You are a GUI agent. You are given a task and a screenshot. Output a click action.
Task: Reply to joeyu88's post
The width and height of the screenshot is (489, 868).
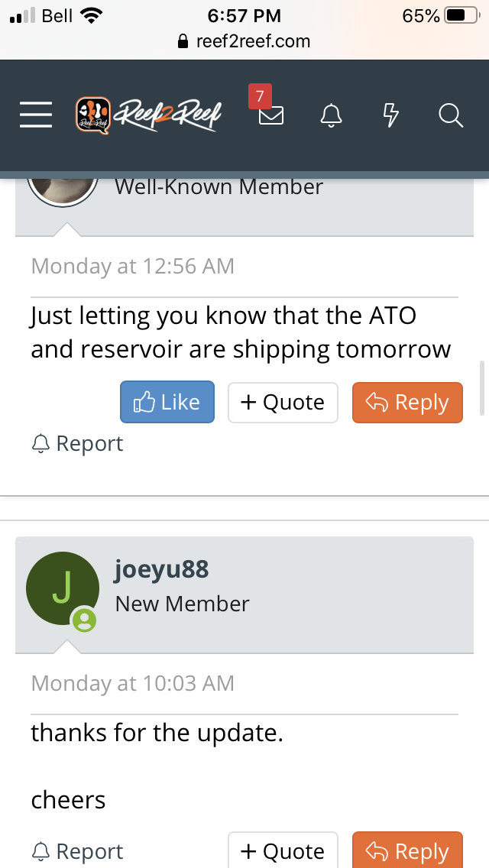coord(407,851)
